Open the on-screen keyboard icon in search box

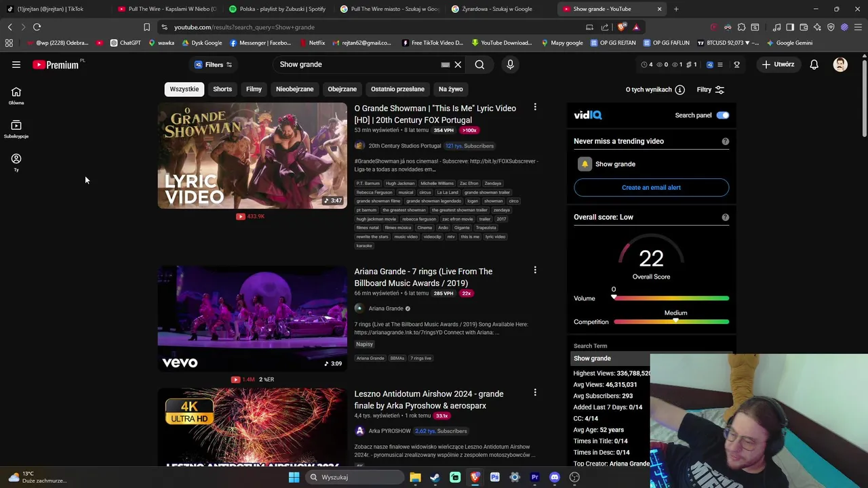[x=445, y=64]
